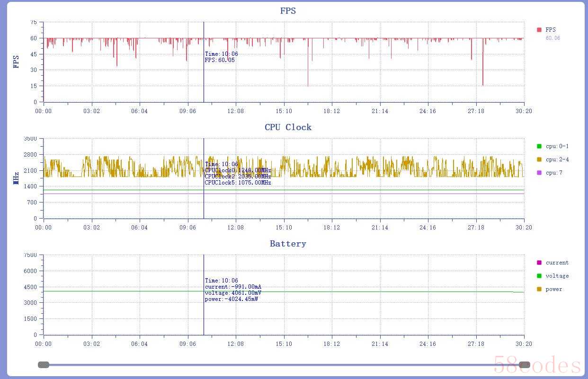This screenshot has width=588, height=379.
Task: Click the 15:10 time label under the CPU Clock chart
Action: coord(284,228)
